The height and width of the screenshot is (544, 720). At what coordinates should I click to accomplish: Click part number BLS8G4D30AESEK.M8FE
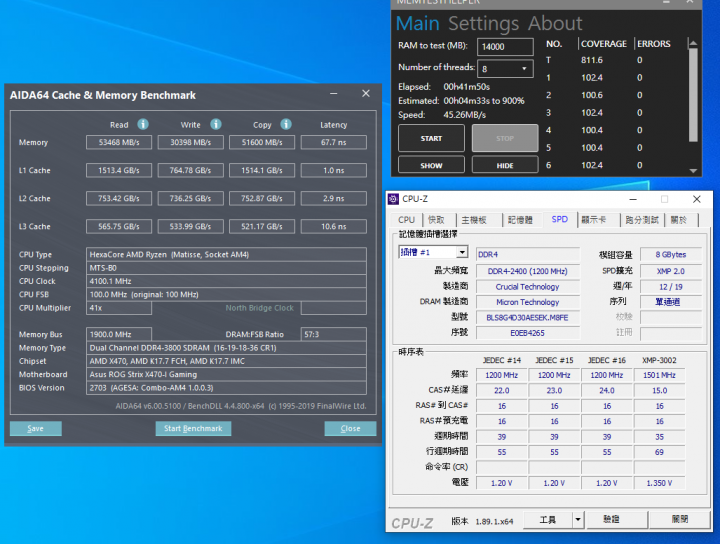coord(528,318)
